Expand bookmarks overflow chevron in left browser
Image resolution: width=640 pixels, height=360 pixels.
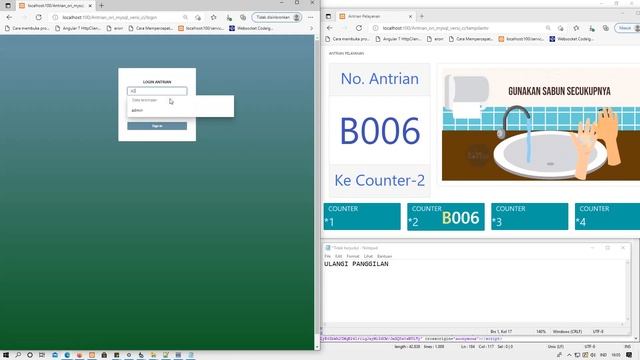point(311,28)
